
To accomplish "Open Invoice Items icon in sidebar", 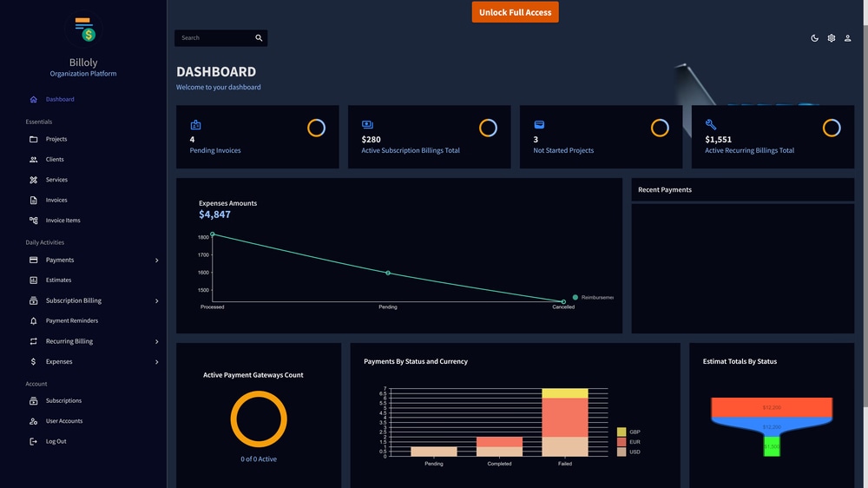I will pos(33,221).
